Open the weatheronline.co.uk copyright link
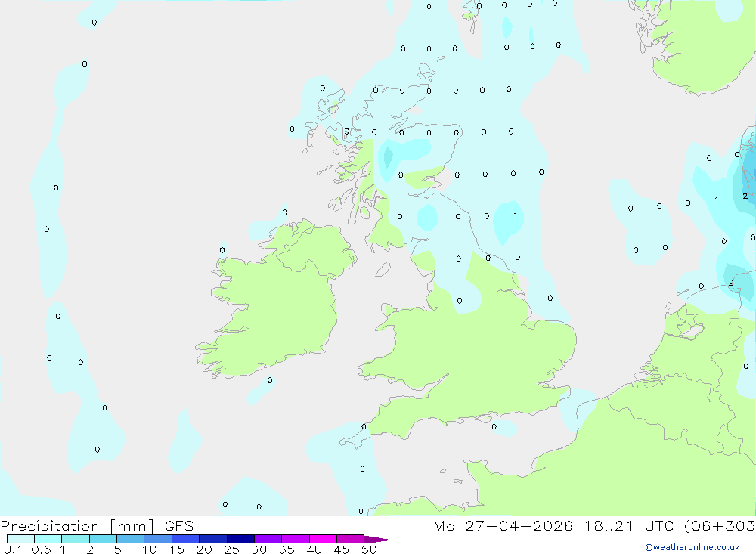756x554 pixels. click(692, 547)
